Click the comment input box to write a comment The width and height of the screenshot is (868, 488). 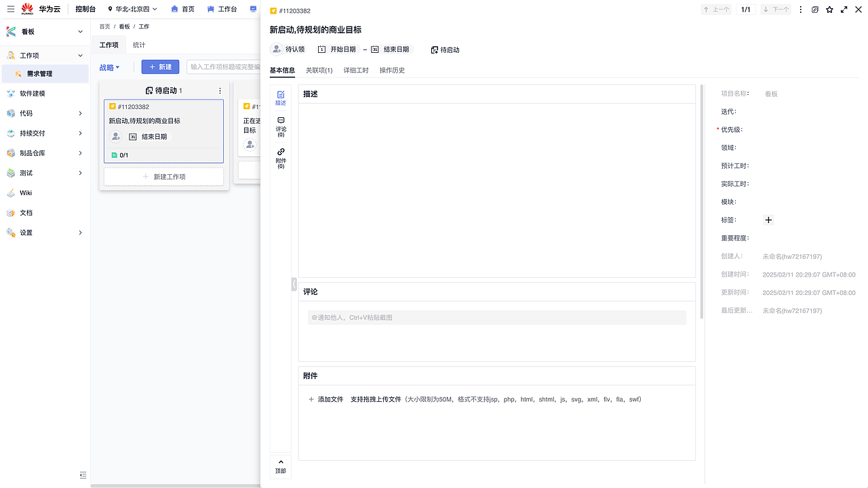(x=496, y=317)
